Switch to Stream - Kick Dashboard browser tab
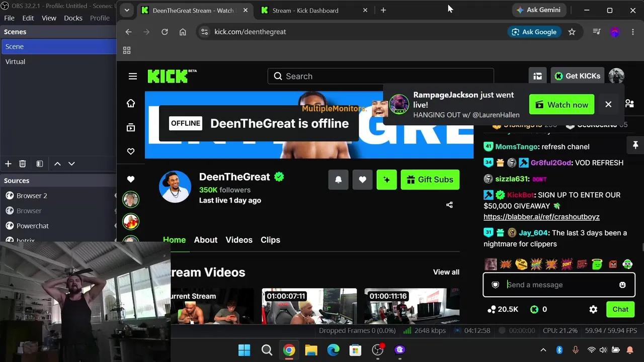Viewport: 644px width, 362px height. 314,10
